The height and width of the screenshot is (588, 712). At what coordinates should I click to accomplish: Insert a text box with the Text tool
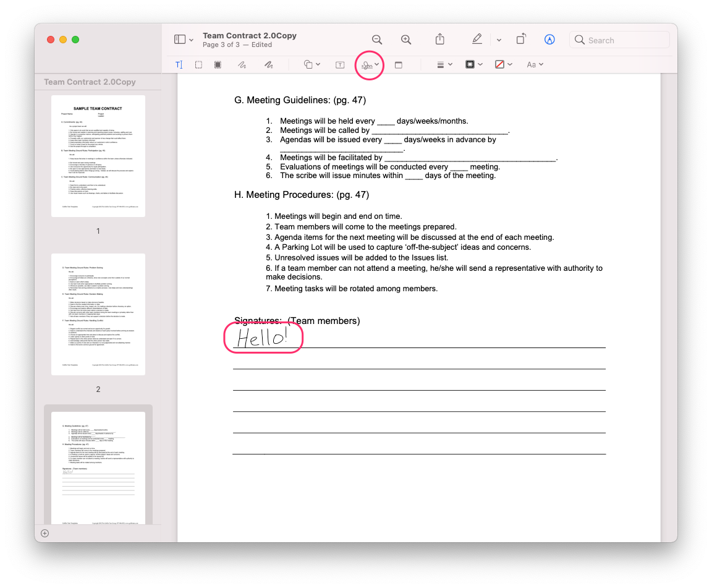(x=340, y=64)
